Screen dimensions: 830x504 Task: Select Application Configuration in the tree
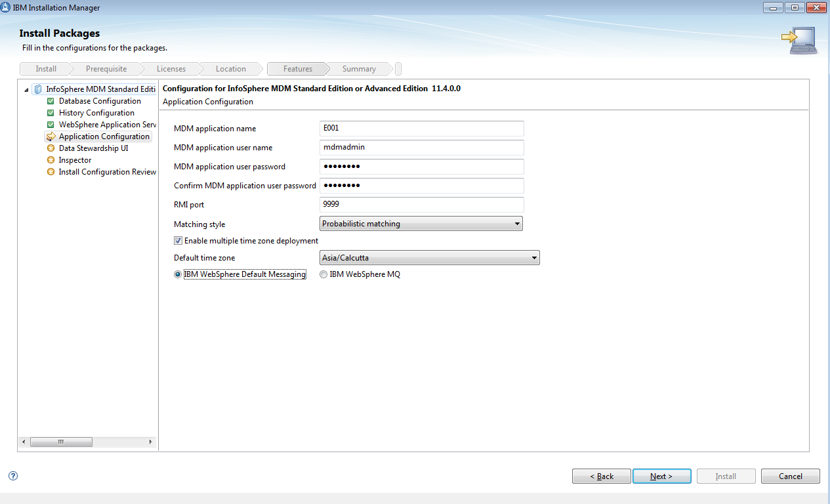click(x=104, y=136)
